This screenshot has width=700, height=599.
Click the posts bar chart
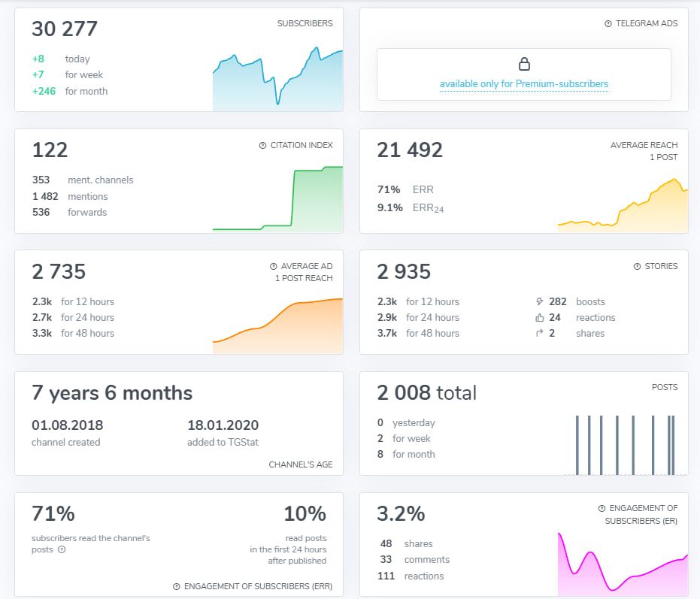click(x=624, y=445)
